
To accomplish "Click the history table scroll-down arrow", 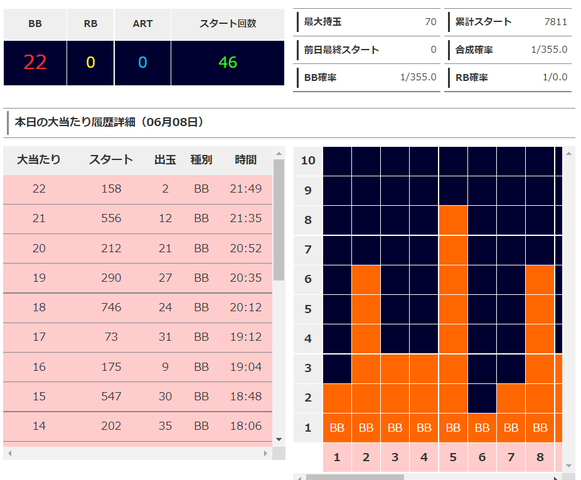I will 279,440.
